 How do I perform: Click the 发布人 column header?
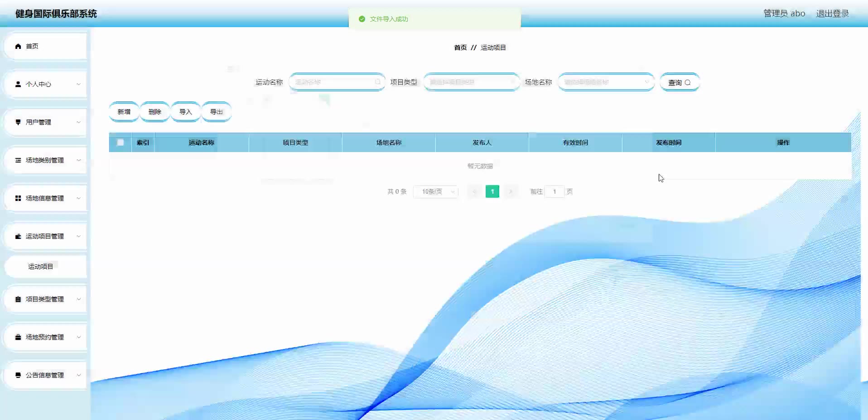(x=482, y=143)
